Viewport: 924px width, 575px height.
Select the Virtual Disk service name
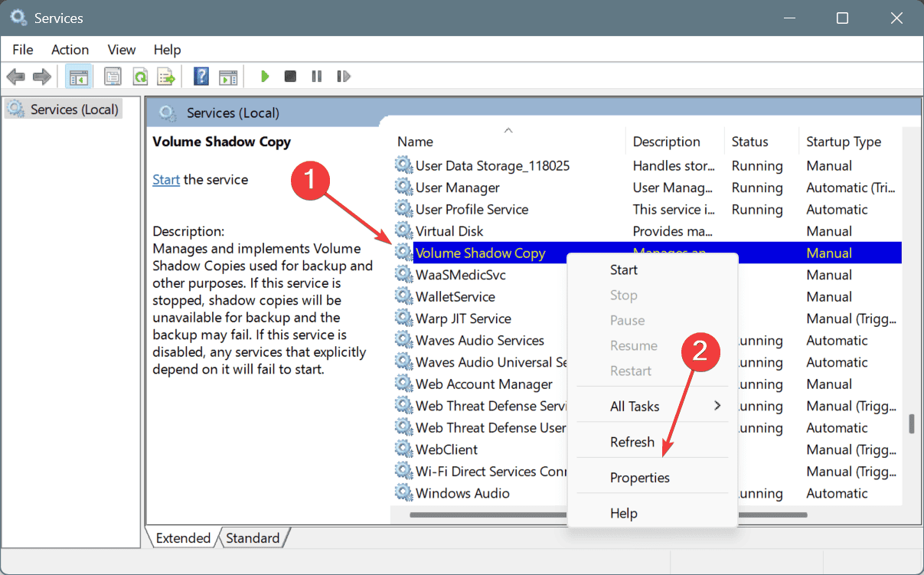click(449, 231)
